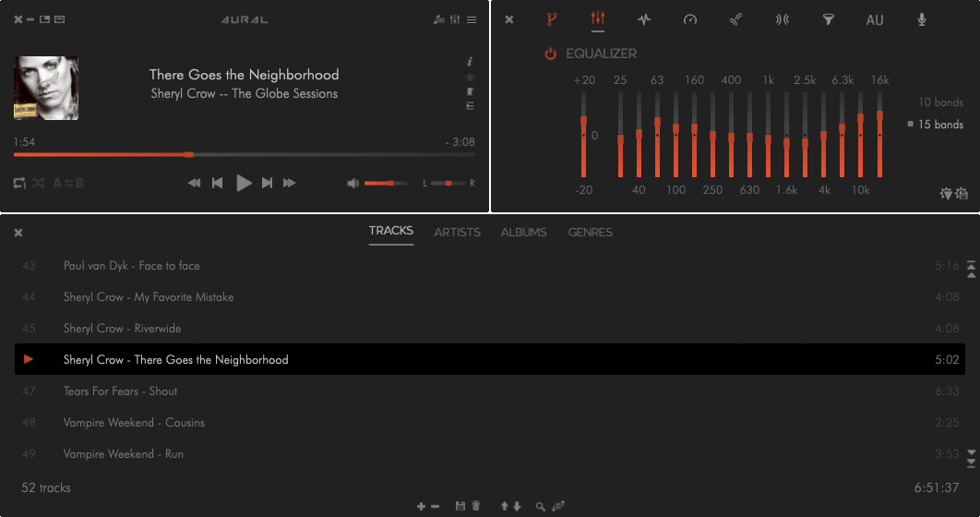The height and width of the screenshot is (517, 980).
Task: Search the playlist with the magnifier icon
Action: click(540, 506)
